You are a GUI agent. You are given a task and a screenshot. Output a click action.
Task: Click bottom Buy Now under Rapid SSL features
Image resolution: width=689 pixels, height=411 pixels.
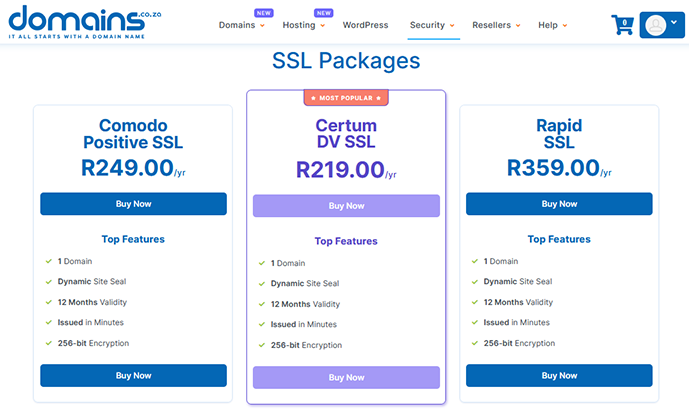[559, 376]
